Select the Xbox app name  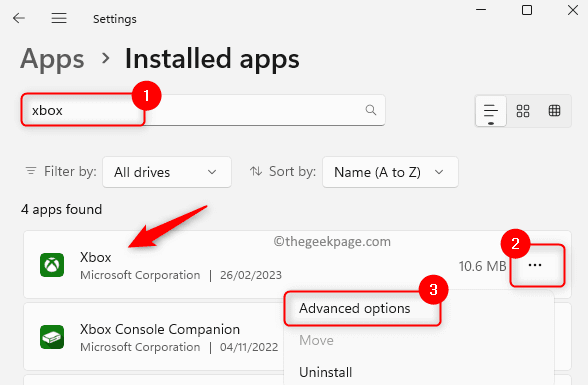pos(96,257)
